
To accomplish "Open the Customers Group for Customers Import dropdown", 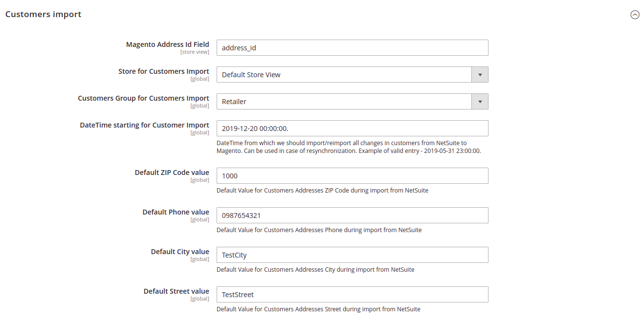I will pyautogui.click(x=352, y=102).
